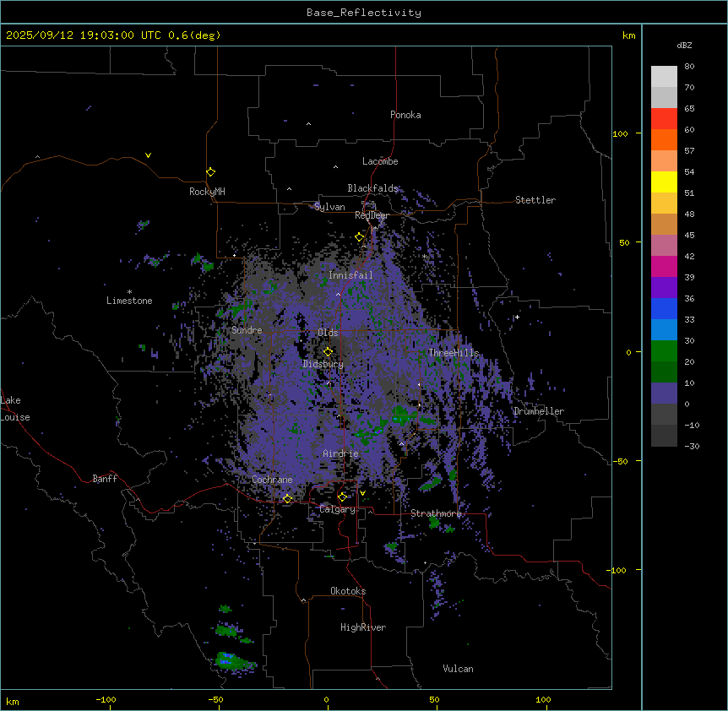Click the Ponoka city label
Image resolution: width=728 pixels, height=711 pixels.
pos(405,115)
